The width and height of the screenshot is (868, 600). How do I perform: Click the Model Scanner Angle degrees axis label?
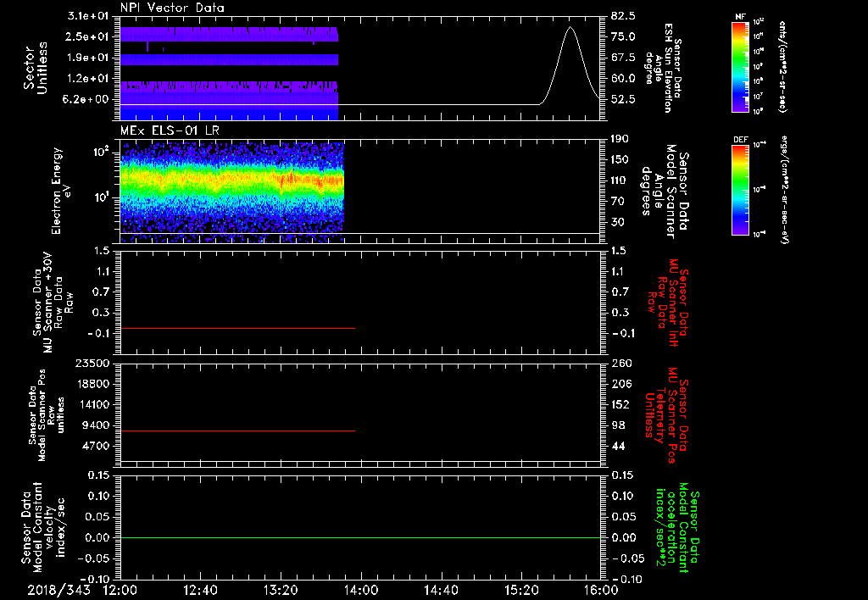[665, 191]
